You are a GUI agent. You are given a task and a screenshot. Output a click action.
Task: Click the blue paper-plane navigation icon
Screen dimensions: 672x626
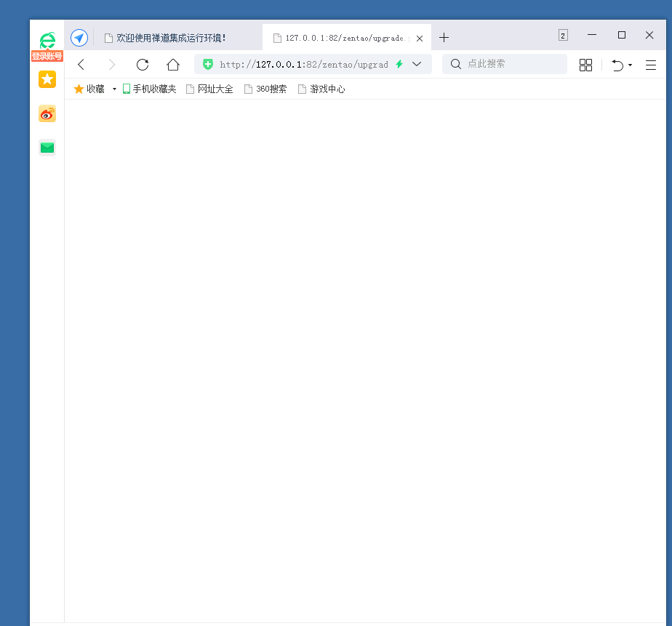tap(79, 38)
